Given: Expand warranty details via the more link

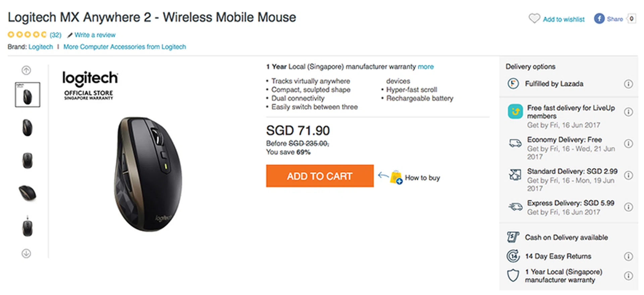Looking at the screenshot, I should point(425,67).
